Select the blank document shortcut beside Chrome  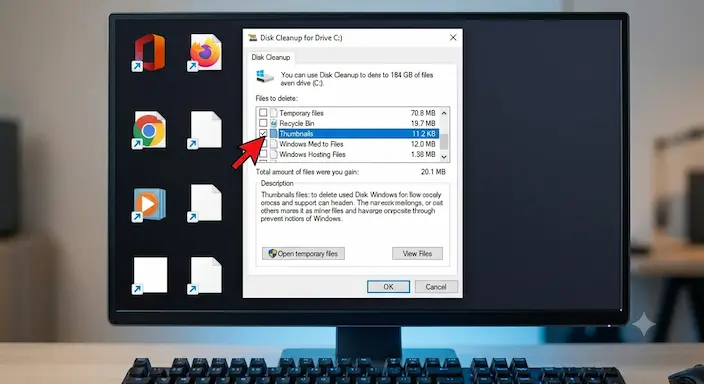pos(205,130)
